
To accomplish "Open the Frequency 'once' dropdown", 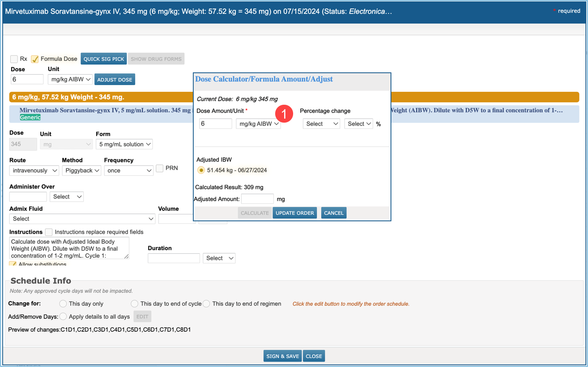I will coord(129,171).
